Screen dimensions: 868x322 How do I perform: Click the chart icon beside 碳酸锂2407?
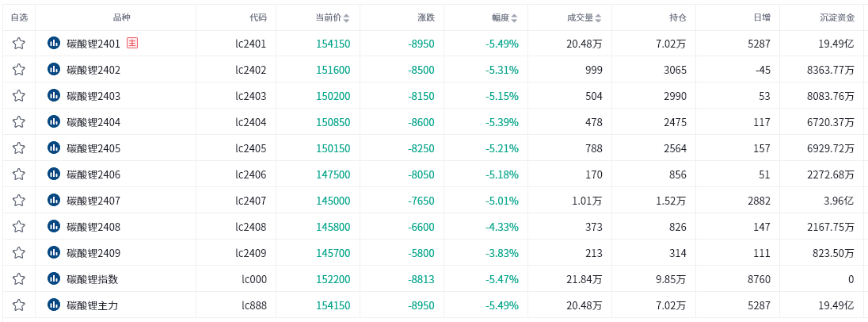[x=54, y=200]
